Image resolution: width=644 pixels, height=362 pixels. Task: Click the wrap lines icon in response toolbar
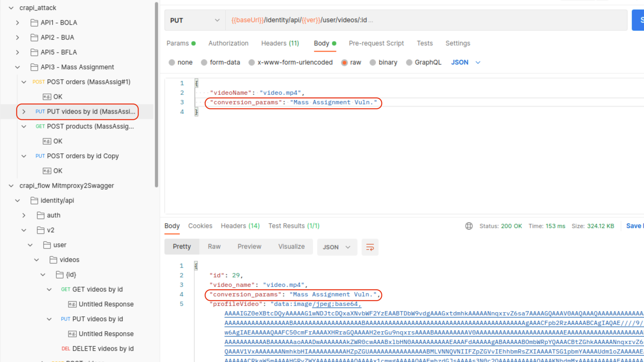click(x=370, y=247)
